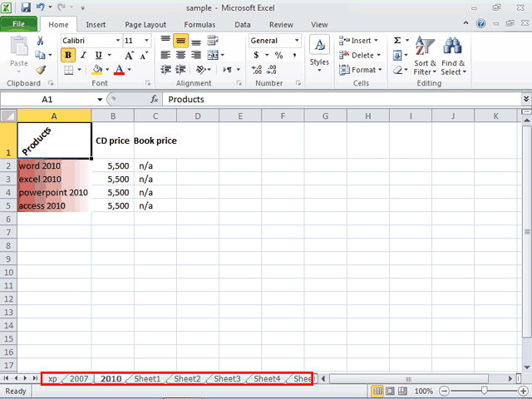Click the Paste clipboard icon

[19, 47]
